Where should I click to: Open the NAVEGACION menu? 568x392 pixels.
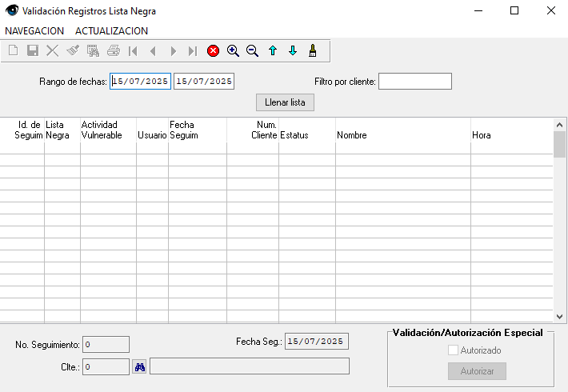pos(34,30)
